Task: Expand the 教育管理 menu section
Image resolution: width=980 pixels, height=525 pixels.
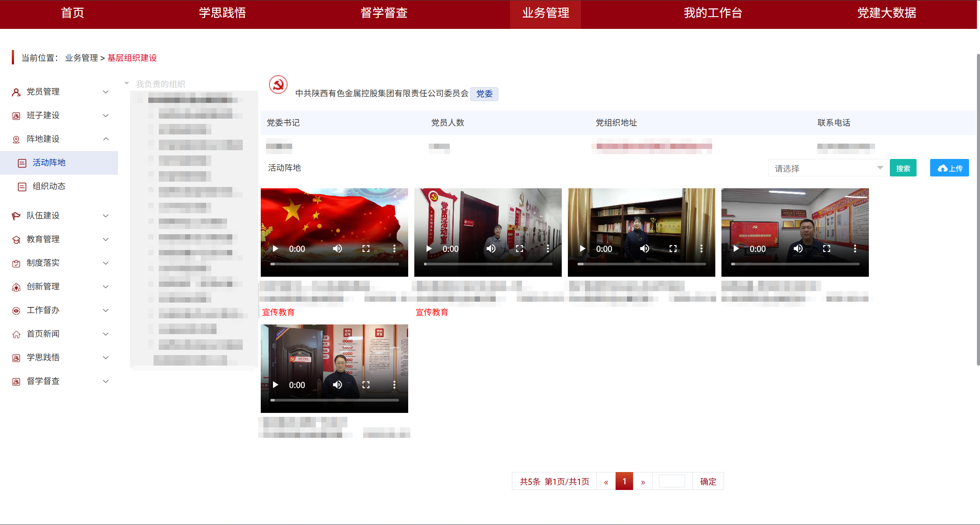Action: [x=105, y=240]
